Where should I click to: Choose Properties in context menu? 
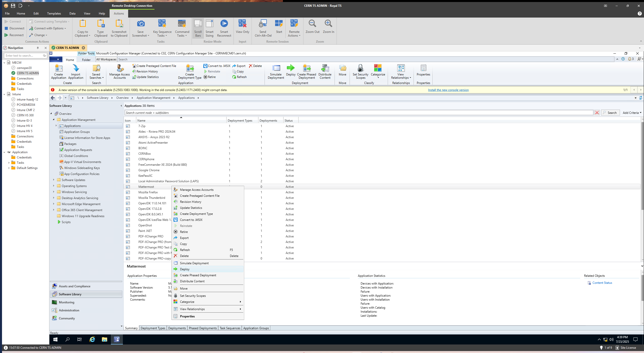point(208,316)
